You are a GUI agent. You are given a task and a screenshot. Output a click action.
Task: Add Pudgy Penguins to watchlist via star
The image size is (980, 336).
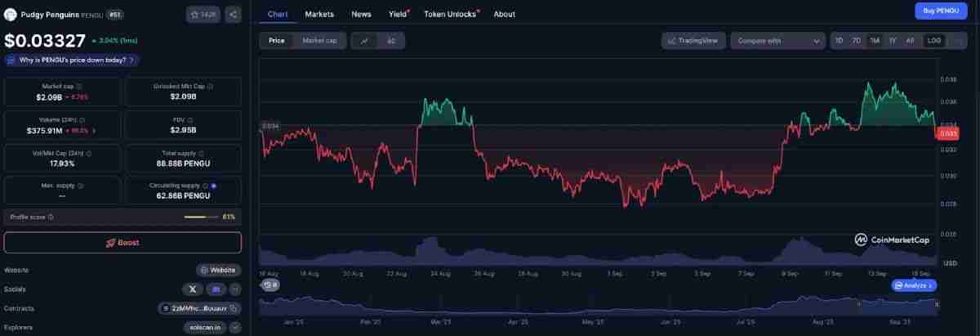coord(203,14)
